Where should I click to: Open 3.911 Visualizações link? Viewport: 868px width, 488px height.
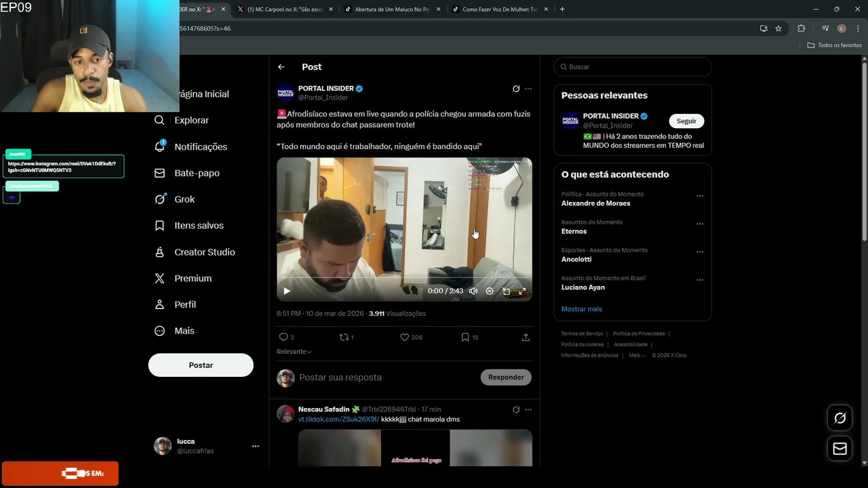[397, 314]
